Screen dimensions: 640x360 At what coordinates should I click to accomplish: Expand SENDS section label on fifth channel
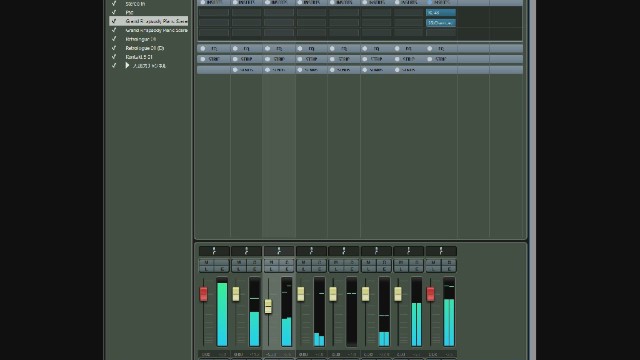click(x=344, y=70)
